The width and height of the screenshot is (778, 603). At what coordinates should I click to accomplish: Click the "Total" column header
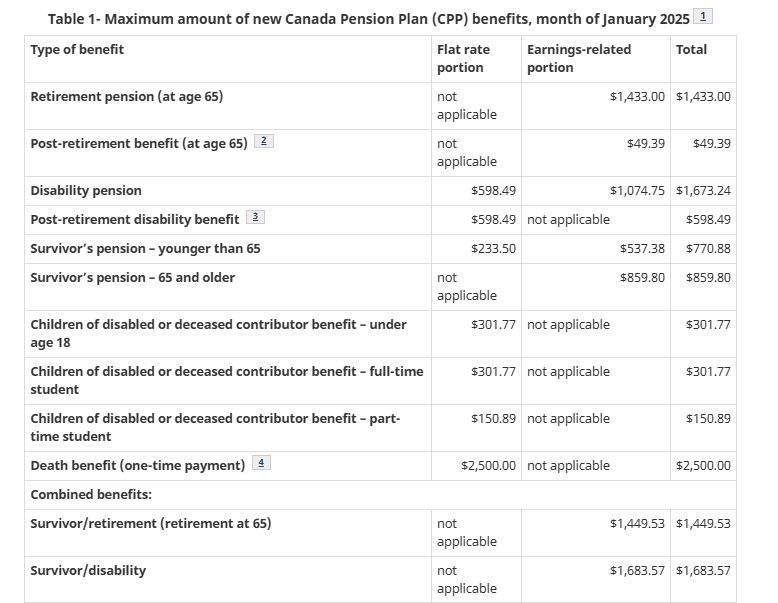691,50
